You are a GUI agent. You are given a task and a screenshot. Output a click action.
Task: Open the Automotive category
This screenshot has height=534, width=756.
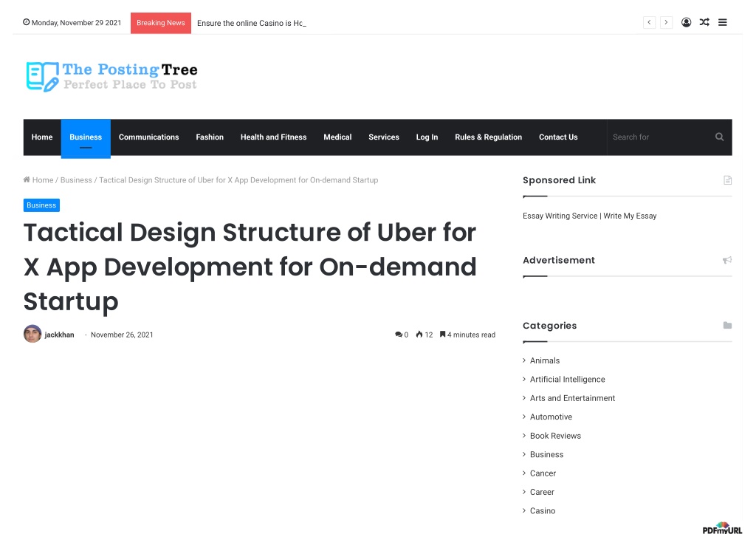point(551,417)
